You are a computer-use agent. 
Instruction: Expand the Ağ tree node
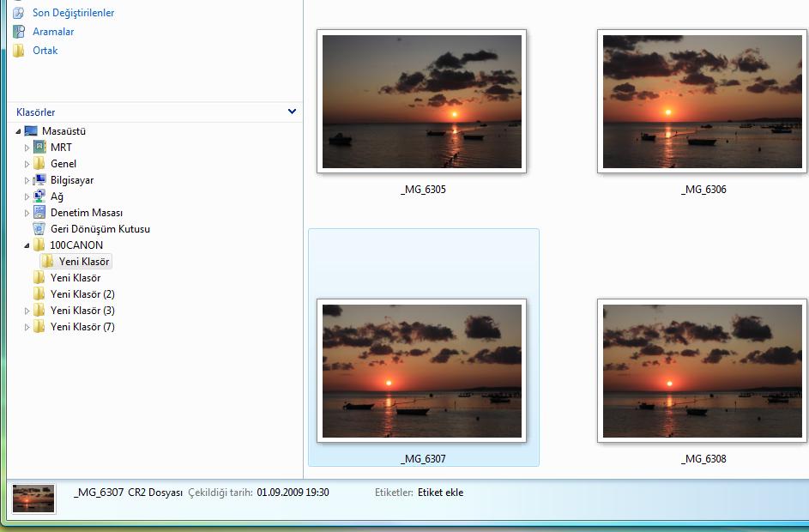[27, 196]
